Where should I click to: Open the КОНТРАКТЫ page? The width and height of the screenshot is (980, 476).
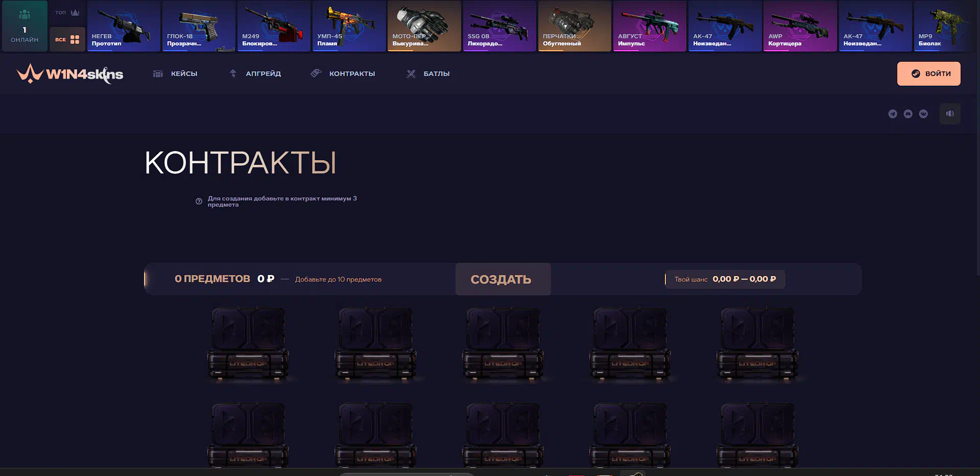[343, 74]
